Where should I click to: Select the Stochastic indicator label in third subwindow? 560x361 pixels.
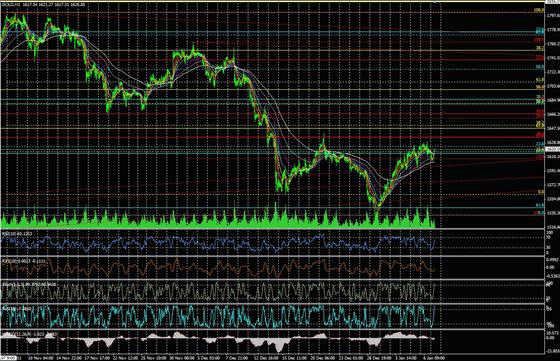[29, 284]
